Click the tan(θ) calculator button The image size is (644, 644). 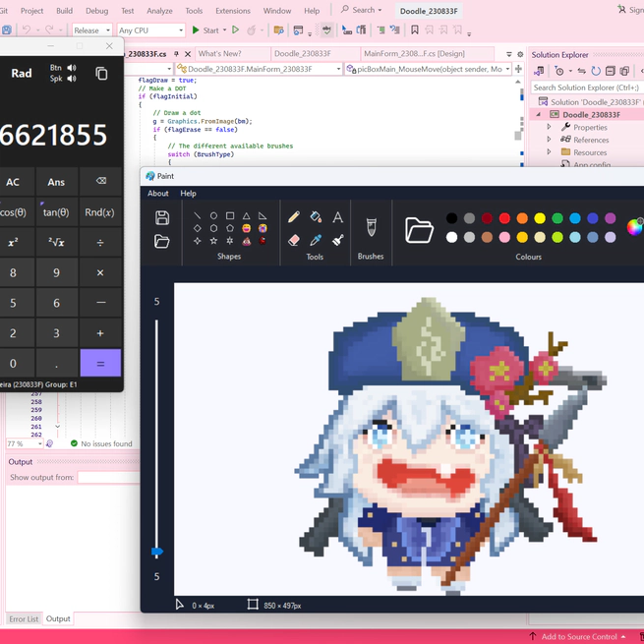pyautogui.click(x=56, y=212)
